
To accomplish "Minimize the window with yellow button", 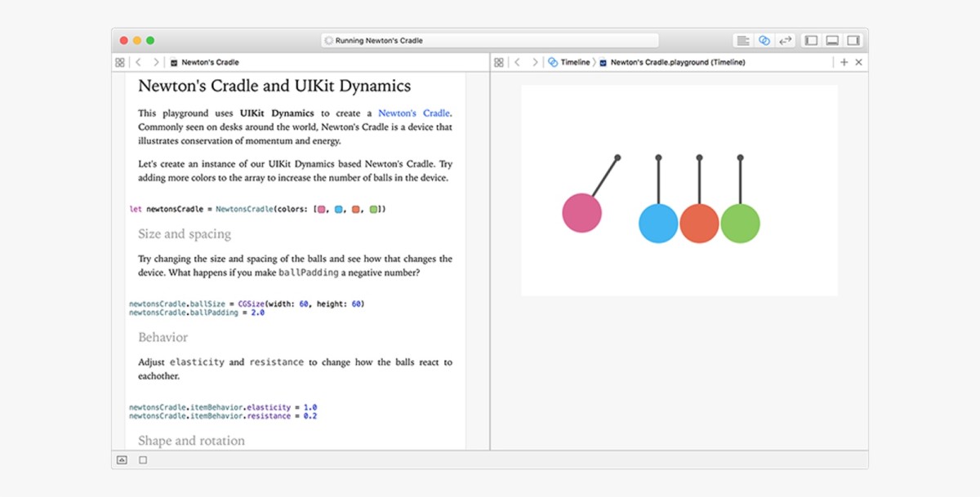I will pos(137,40).
